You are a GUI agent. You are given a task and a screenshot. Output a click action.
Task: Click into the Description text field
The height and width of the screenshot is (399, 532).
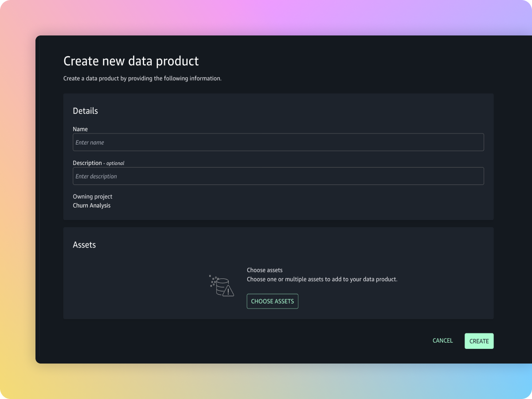coord(278,176)
